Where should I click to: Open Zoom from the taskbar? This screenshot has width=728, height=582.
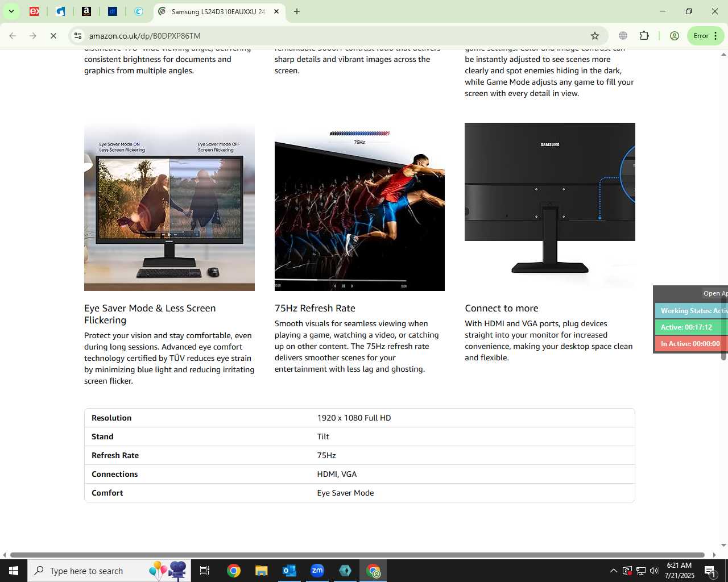(317, 571)
